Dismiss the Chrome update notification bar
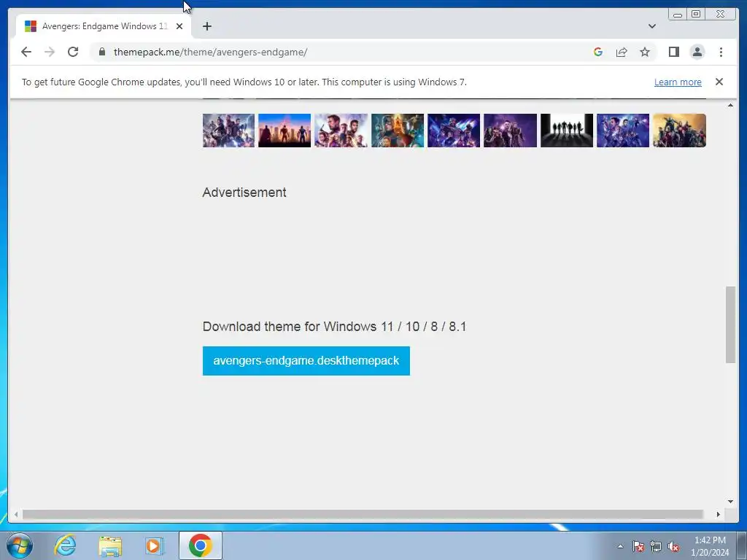Viewport: 747px width, 560px height. click(x=719, y=82)
